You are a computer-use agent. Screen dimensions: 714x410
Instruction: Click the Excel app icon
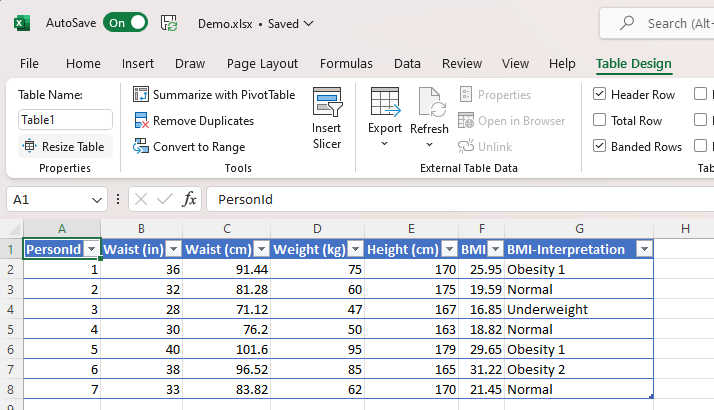21,23
